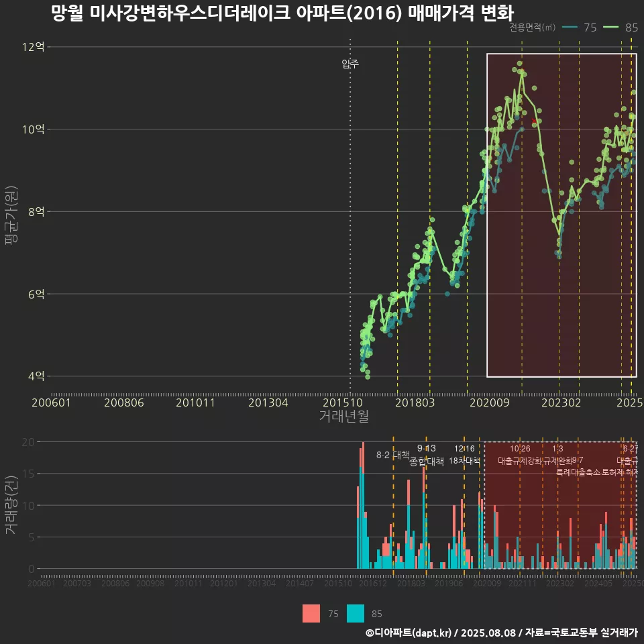The height and width of the screenshot is (644, 644).
Task: Click the 8억 y-axis label
Action: (36, 211)
